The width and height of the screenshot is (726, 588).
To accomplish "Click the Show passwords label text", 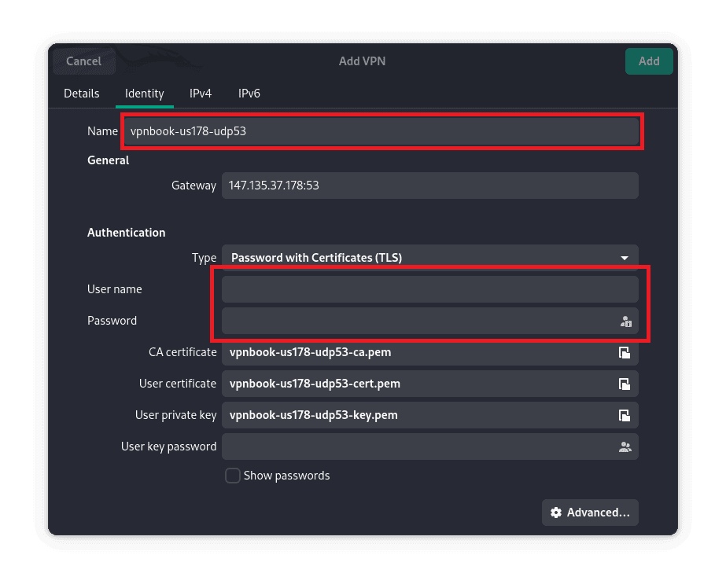I will click(286, 476).
